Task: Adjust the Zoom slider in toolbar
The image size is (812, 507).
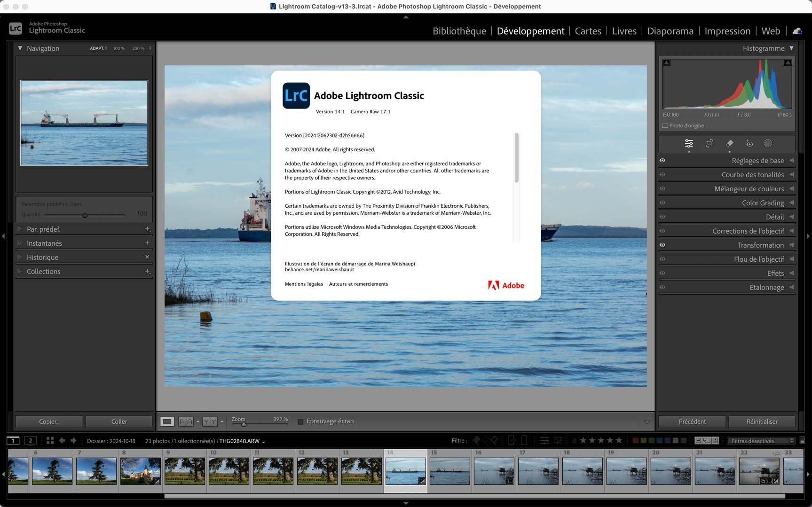Action: point(244,424)
